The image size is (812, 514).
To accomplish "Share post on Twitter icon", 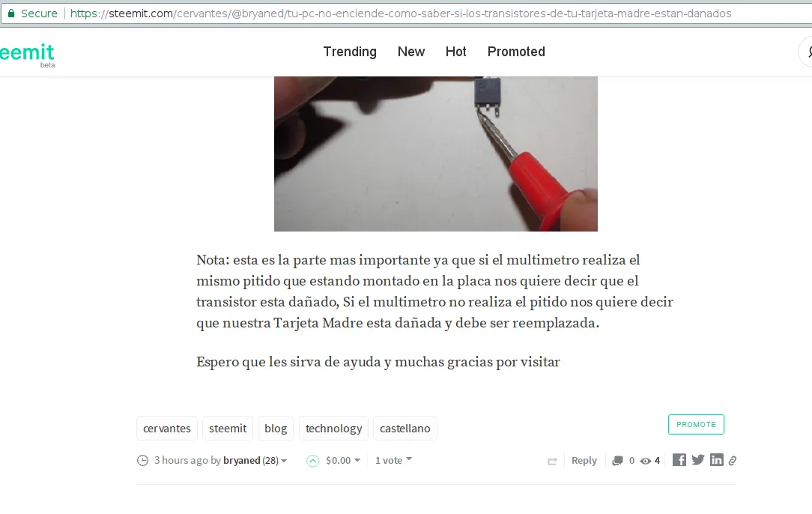I will click(x=698, y=459).
